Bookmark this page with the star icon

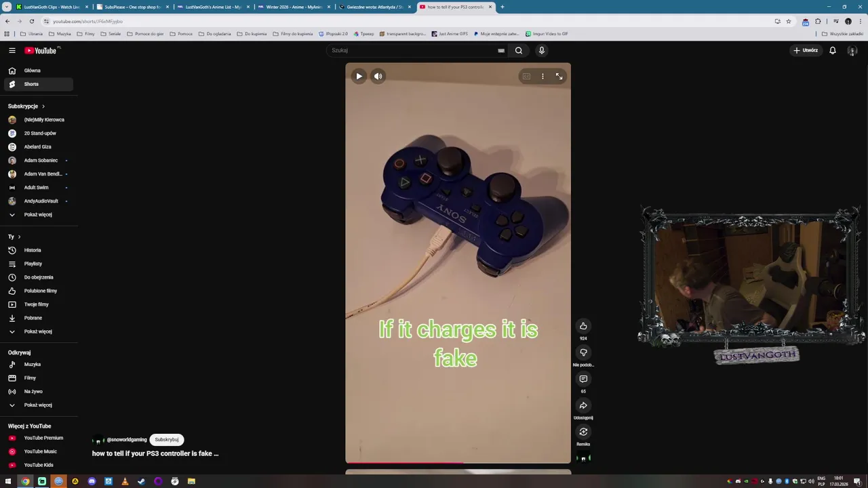[x=788, y=21]
